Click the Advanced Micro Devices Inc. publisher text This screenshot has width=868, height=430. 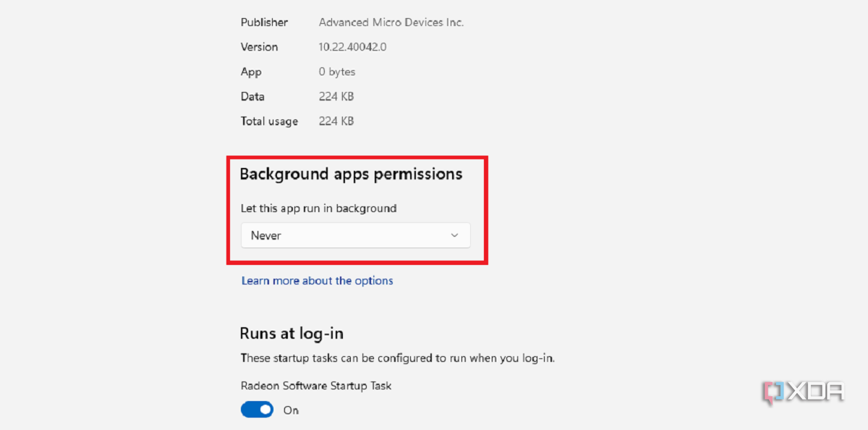(x=391, y=22)
